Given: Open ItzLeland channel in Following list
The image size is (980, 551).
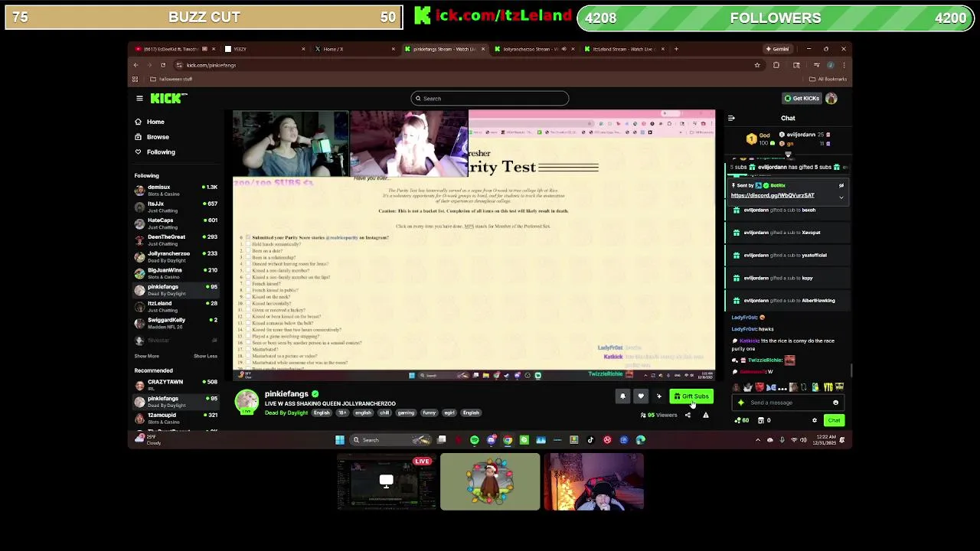Looking at the screenshot, I should 175,306.
